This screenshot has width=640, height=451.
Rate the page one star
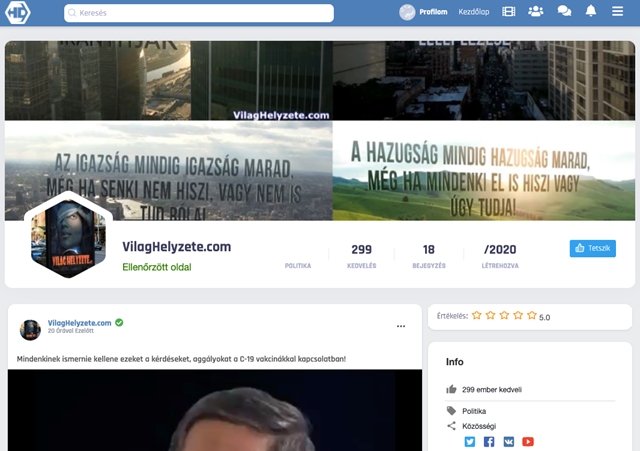[x=476, y=315]
